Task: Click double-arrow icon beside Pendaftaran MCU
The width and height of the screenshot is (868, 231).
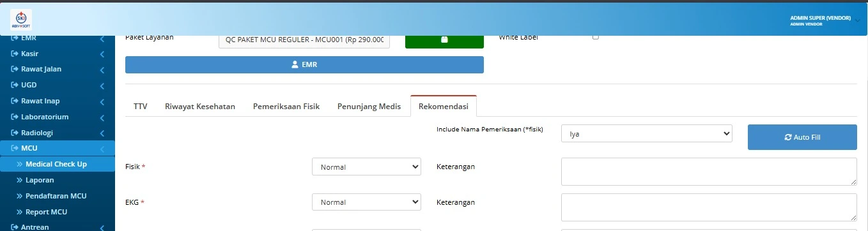Action: pos(20,196)
